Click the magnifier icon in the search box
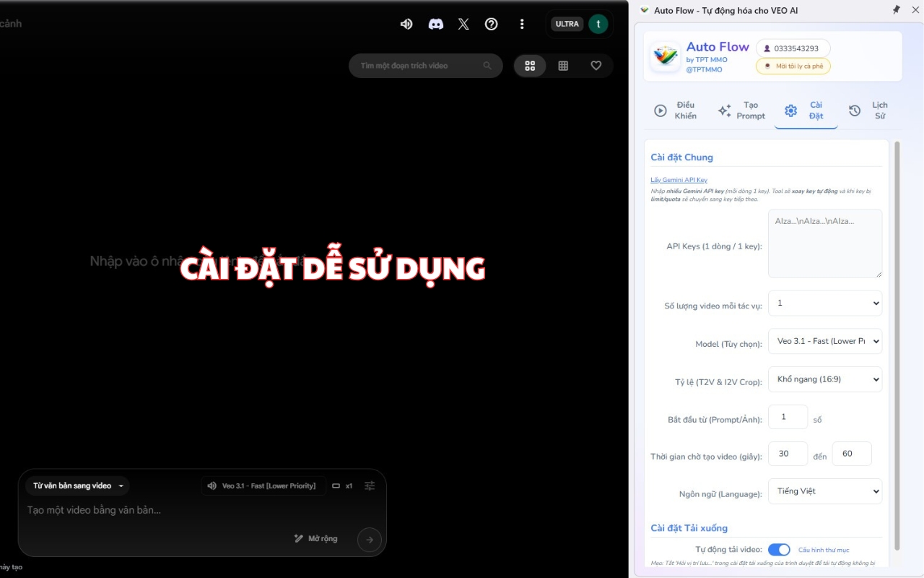 coord(487,66)
